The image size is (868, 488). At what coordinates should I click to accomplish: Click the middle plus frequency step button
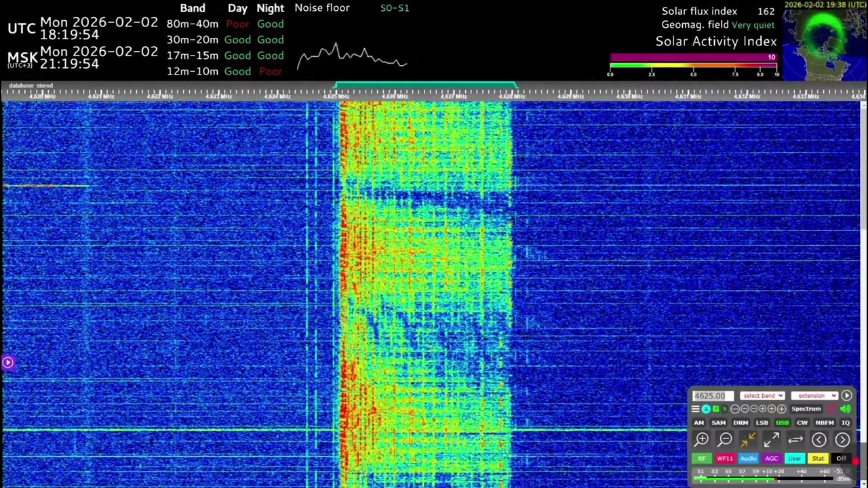click(x=772, y=409)
